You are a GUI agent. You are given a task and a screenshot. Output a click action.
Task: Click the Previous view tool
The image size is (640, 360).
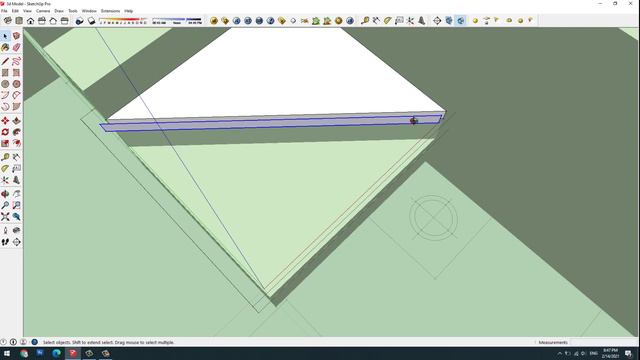[16, 217]
